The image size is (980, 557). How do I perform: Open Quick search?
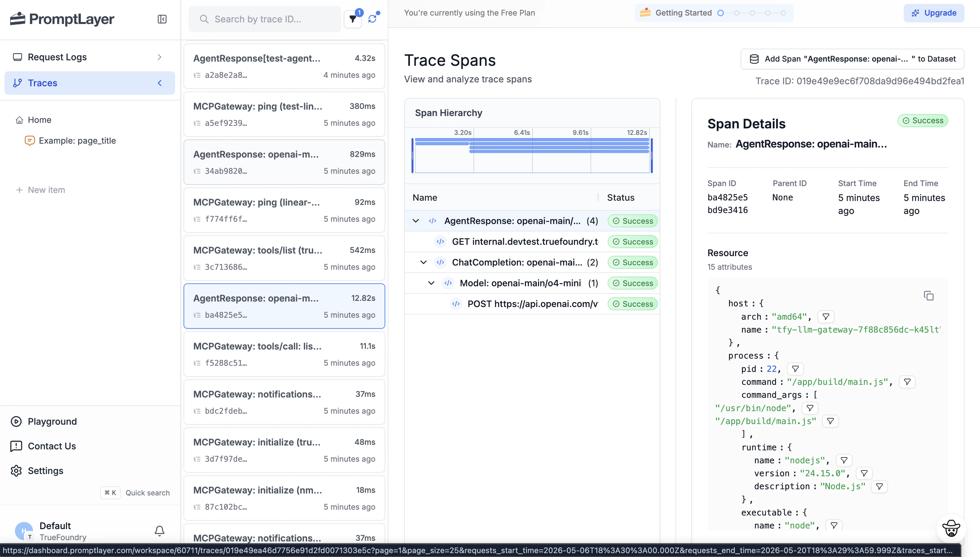pyautogui.click(x=136, y=493)
